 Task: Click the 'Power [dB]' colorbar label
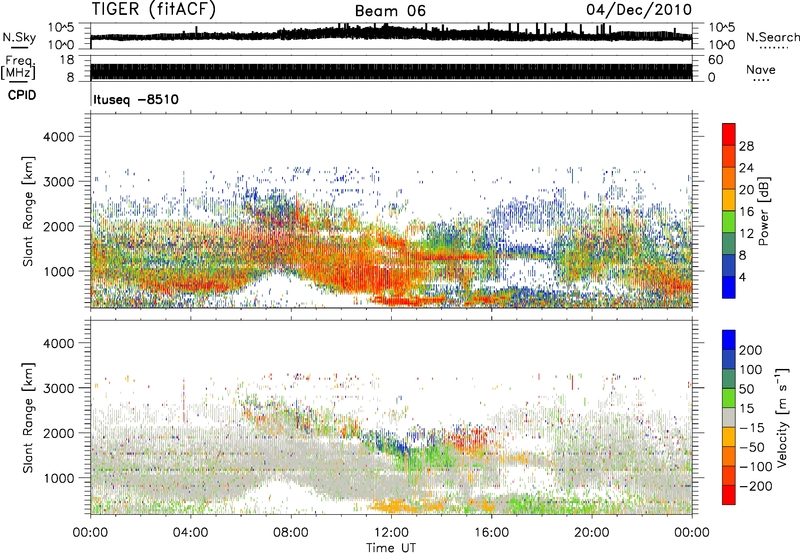(763, 211)
